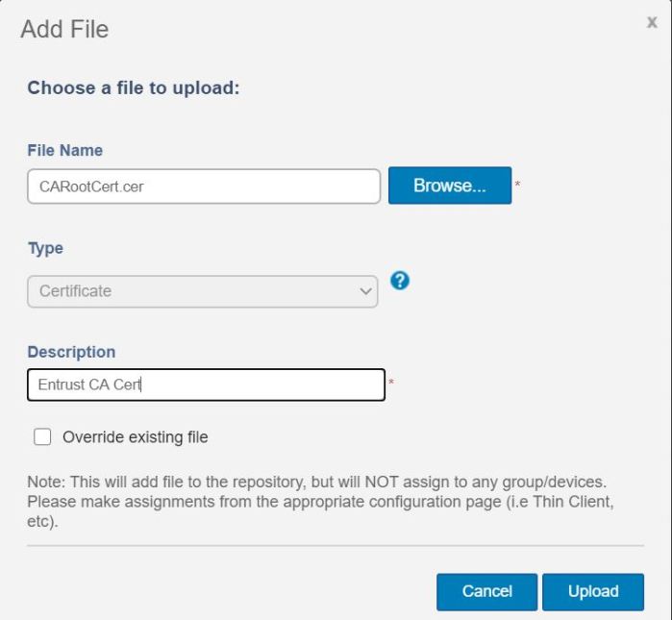The width and height of the screenshot is (672, 620).
Task: Focus the File Name field showing CARootCert.cer
Action: (204, 186)
